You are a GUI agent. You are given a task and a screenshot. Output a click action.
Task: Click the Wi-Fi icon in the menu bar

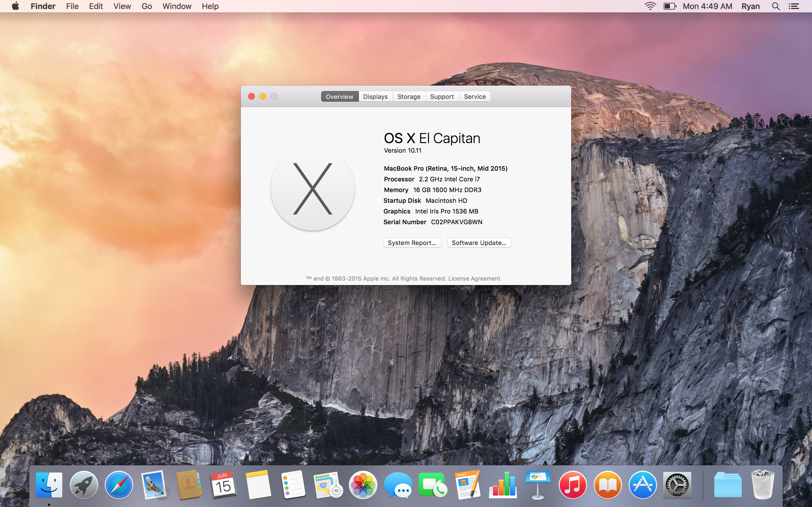(650, 6)
